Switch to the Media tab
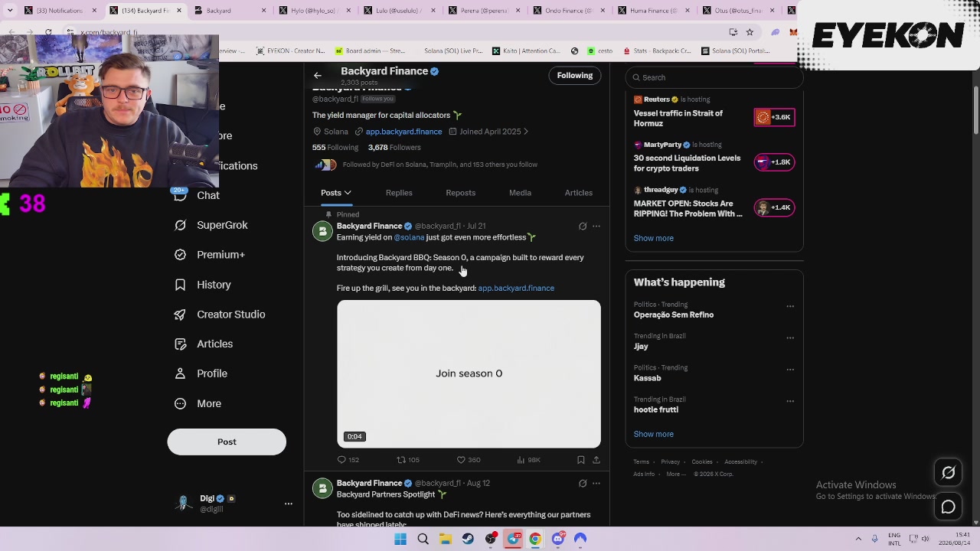Image resolution: width=980 pixels, height=551 pixels. 520,193
